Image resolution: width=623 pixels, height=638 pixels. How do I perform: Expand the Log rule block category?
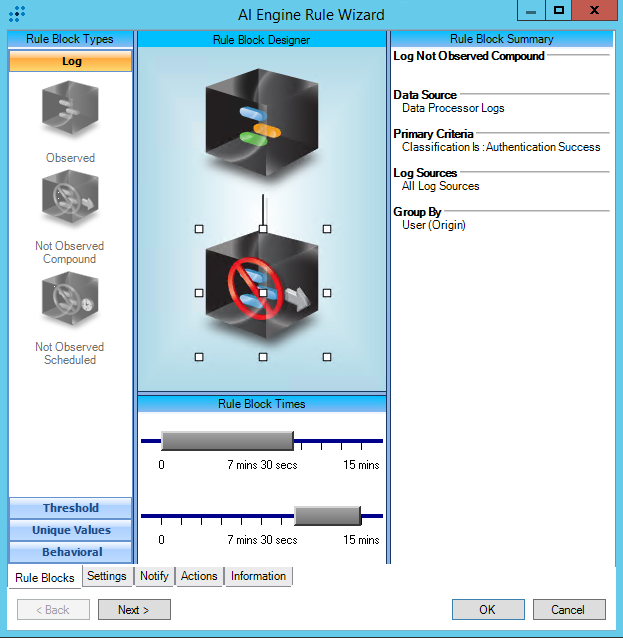point(71,62)
